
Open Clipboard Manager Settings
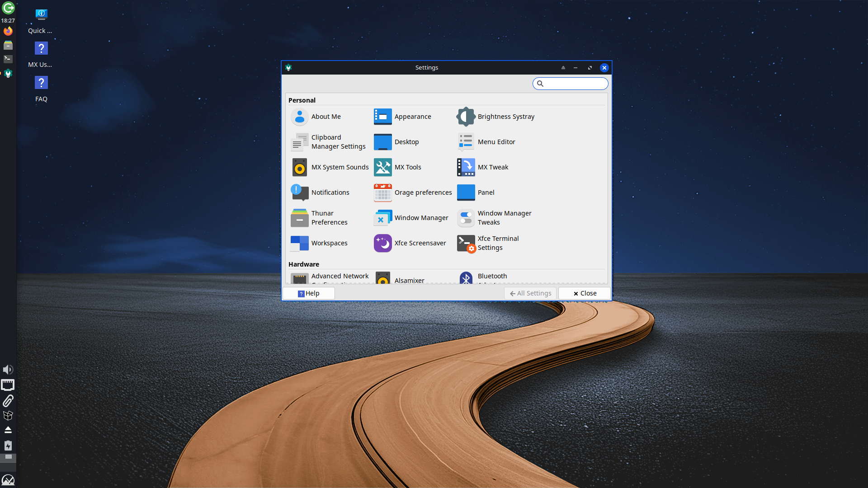(x=328, y=142)
